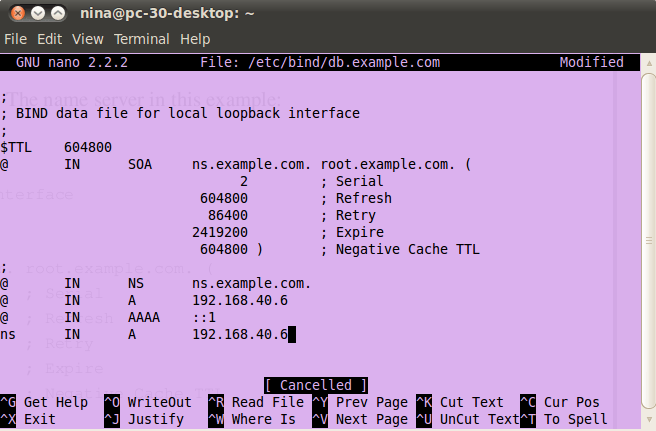Open the File menu
The height and width of the screenshot is (431, 656).
point(15,39)
